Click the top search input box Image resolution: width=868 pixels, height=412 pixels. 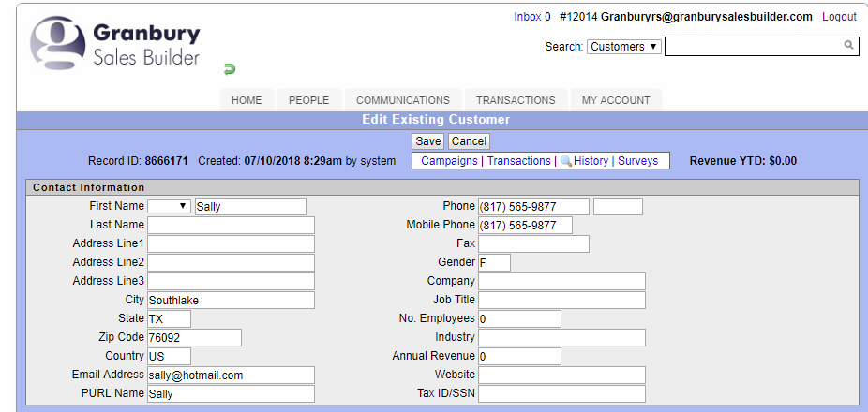[762, 47]
